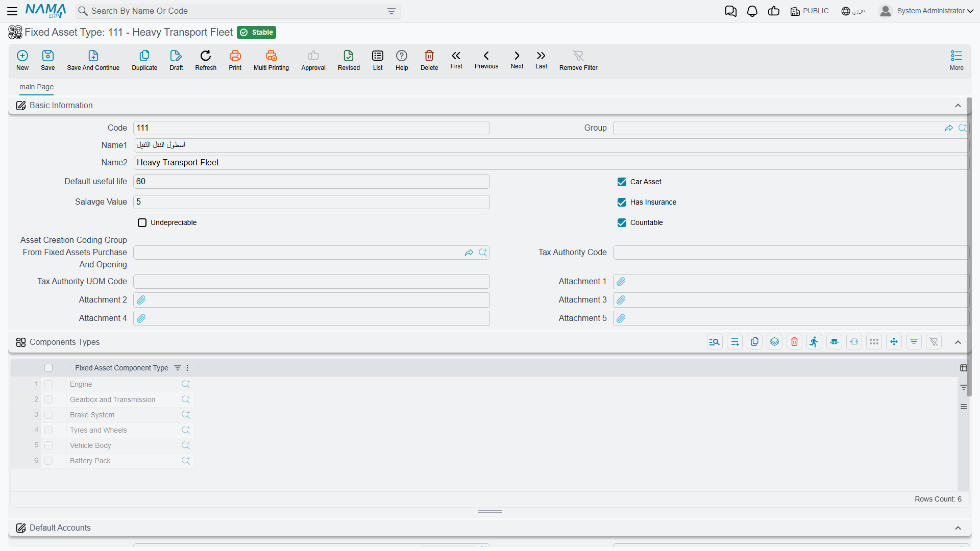Click the Salavge Value field
Viewport: 980px width, 551px height.
click(x=311, y=202)
